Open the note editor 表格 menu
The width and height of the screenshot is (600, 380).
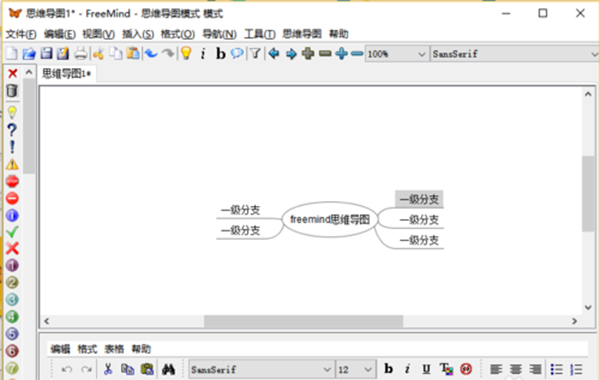[114, 349]
